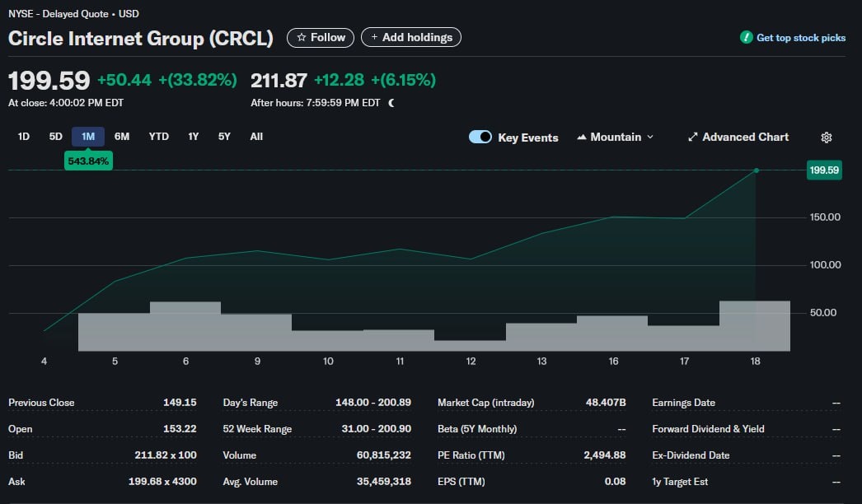Screen dimensions: 862x504
Task: Click the green top stock picks icon
Action: point(746,37)
